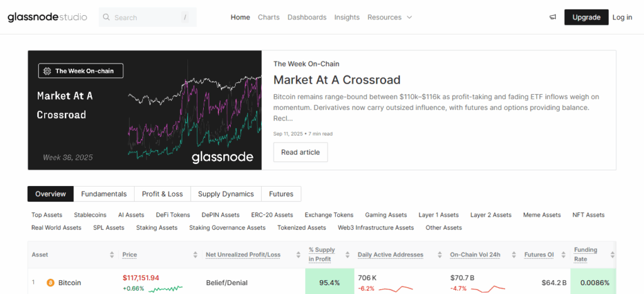Click the 706 K active addresses value
Image resolution: width=644 pixels, height=294 pixels.
coord(367,278)
